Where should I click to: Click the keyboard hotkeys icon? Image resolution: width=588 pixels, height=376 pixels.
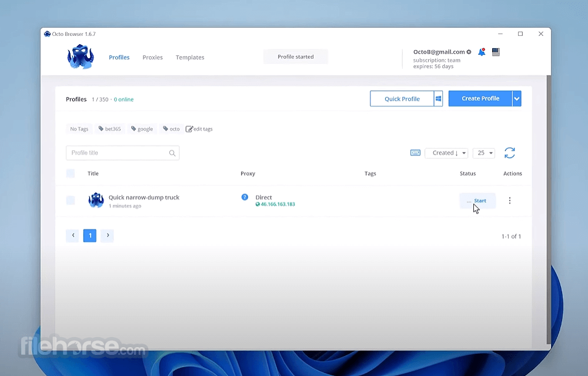point(415,153)
